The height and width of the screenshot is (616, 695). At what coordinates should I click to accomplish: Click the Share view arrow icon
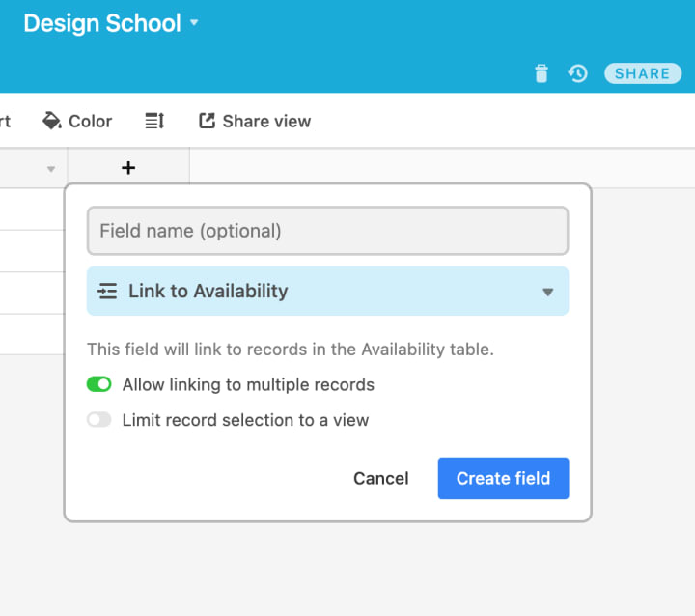point(207,121)
